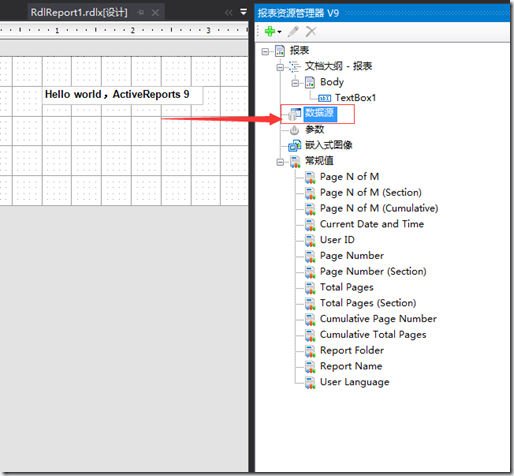
Task: Select the User ID value
Action: tap(337, 240)
